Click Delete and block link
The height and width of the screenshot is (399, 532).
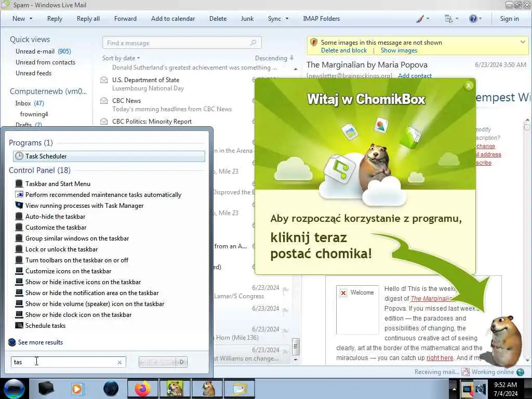344,50
